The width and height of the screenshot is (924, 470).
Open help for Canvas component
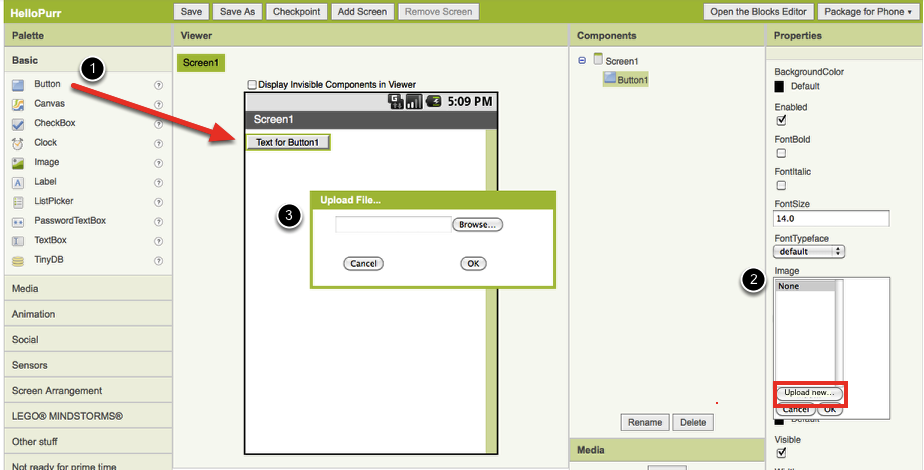pyautogui.click(x=158, y=105)
